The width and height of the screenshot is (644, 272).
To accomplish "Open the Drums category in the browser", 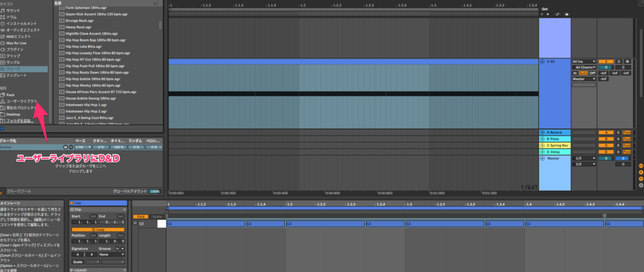I will tap(13, 16).
